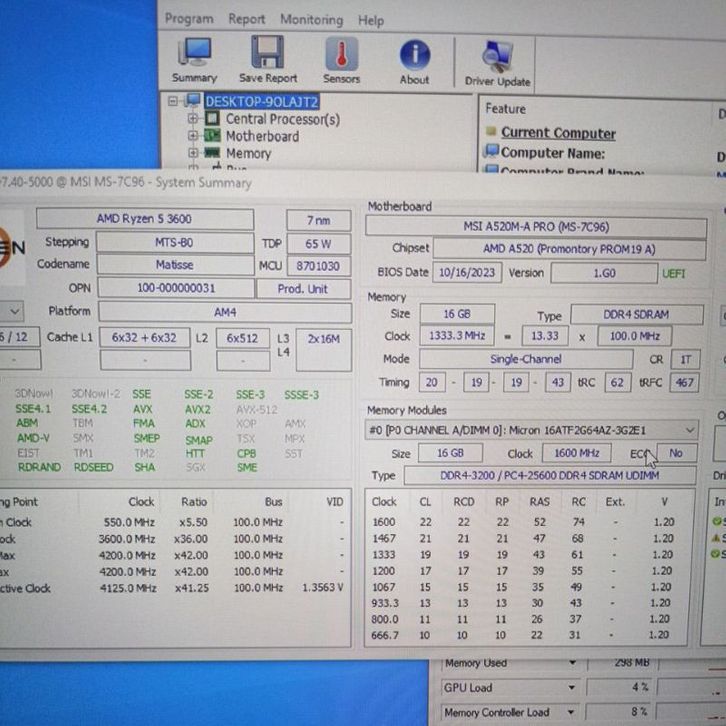This screenshot has height=726, width=726.
Task: Open the Monitoring menu
Action: [311, 19]
